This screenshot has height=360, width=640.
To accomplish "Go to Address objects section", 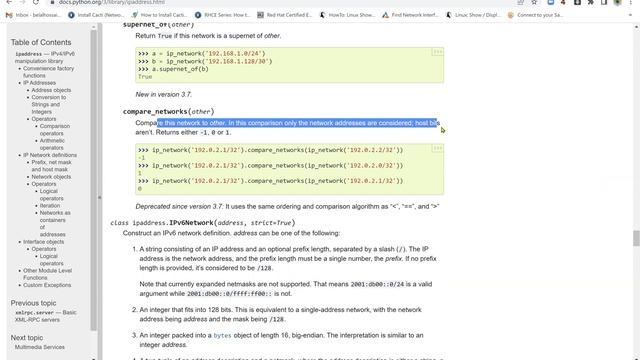I will point(51,90).
